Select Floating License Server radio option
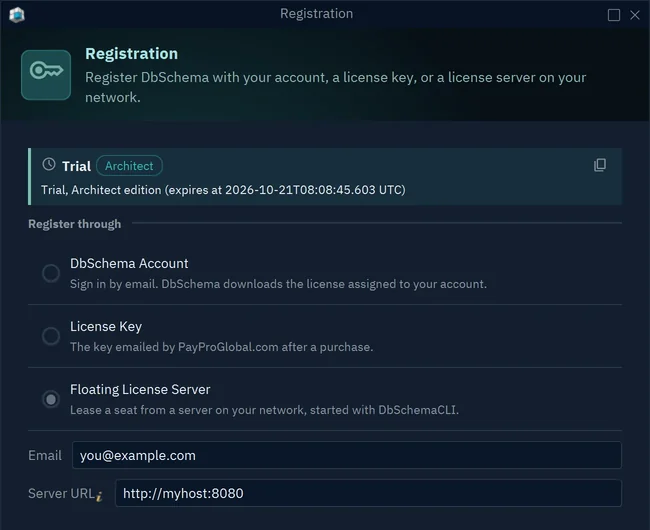This screenshot has height=530, width=650. click(51, 399)
